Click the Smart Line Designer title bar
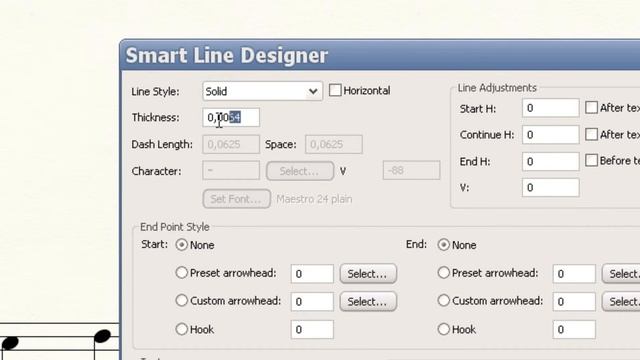Viewport: 640px width, 360px height. [380, 56]
